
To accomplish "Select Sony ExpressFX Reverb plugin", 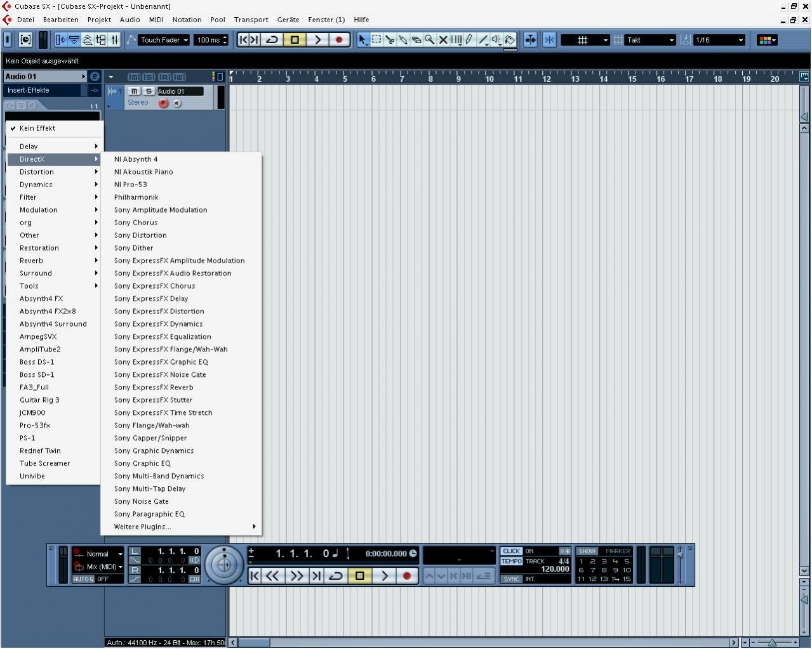I will 181,388.
